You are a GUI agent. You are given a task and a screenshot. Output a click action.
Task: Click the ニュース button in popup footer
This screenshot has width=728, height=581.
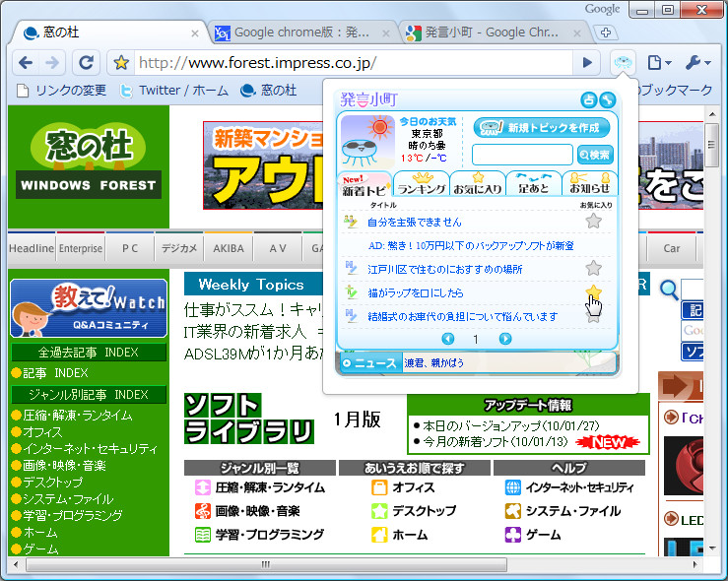click(370, 363)
